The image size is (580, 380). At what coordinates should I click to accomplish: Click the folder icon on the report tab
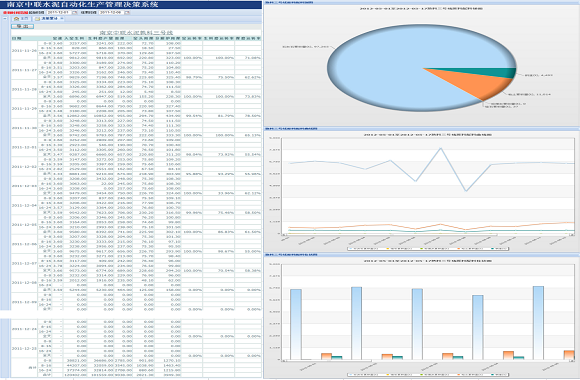(x=37, y=19)
